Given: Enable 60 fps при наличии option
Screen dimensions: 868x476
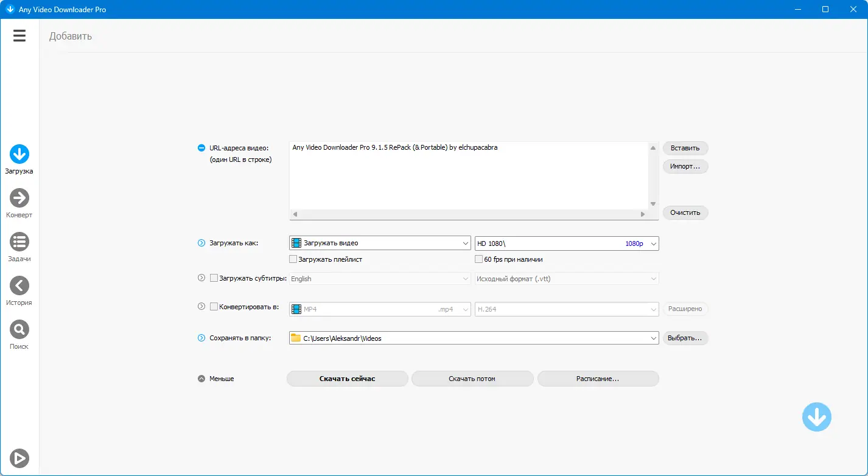Looking at the screenshot, I should [x=478, y=259].
